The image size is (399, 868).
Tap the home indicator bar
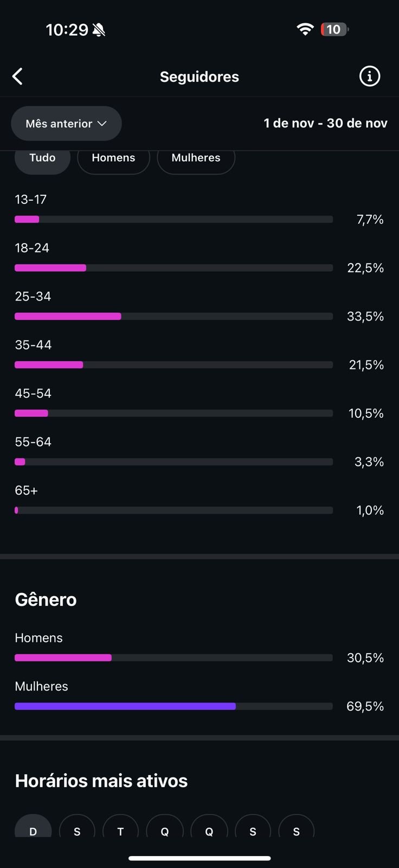(200, 858)
